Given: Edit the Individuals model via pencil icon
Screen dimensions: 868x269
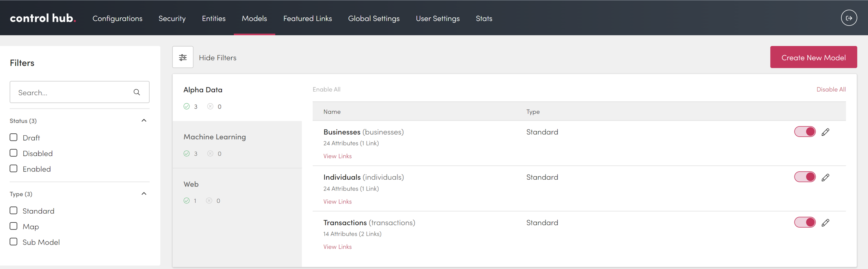Looking at the screenshot, I should (825, 177).
